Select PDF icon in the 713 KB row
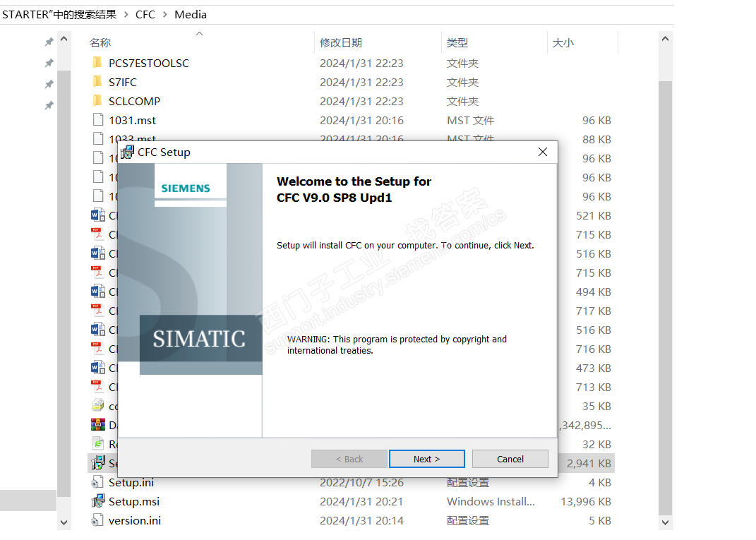Screen dimensions: 756x540 [x=98, y=386]
